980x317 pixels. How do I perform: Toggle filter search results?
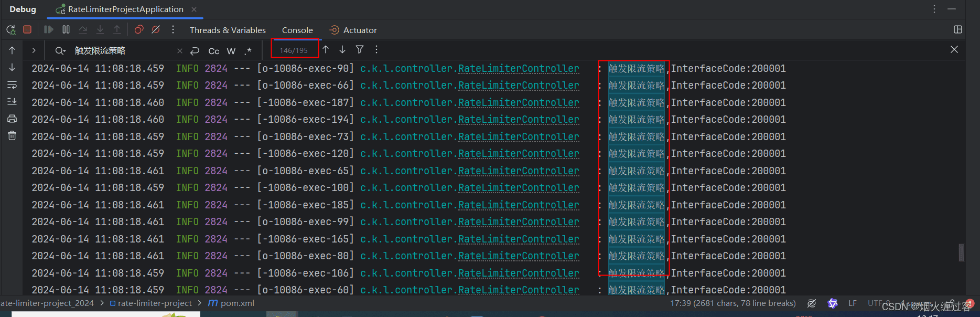pyautogui.click(x=360, y=49)
